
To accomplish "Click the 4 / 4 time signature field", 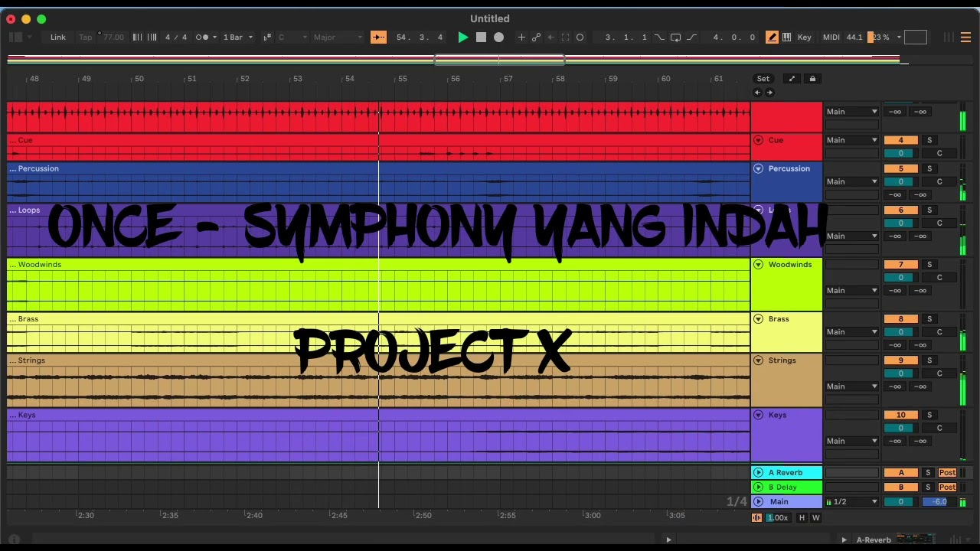I will 176,37.
